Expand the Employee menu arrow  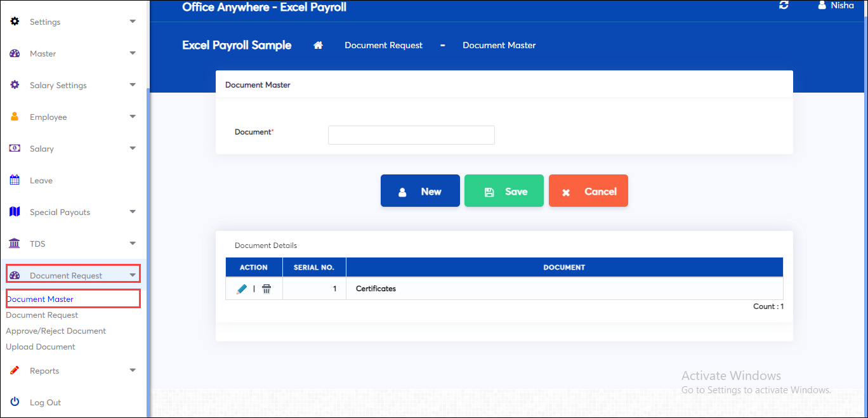[133, 117]
